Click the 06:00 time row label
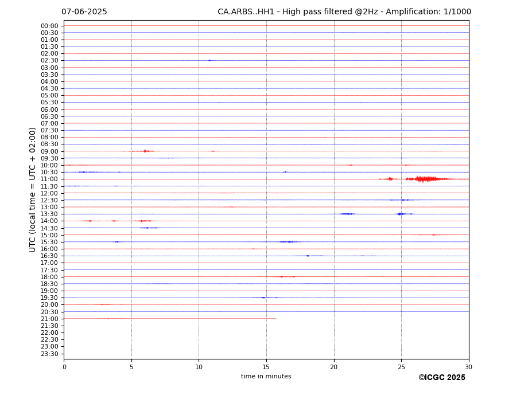532x399 pixels. click(49, 109)
